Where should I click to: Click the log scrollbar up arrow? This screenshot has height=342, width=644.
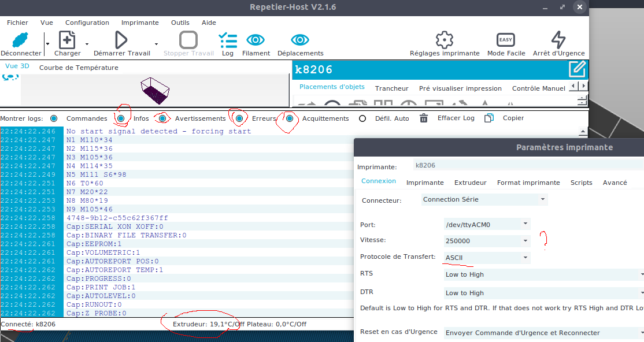(x=582, y=132)
